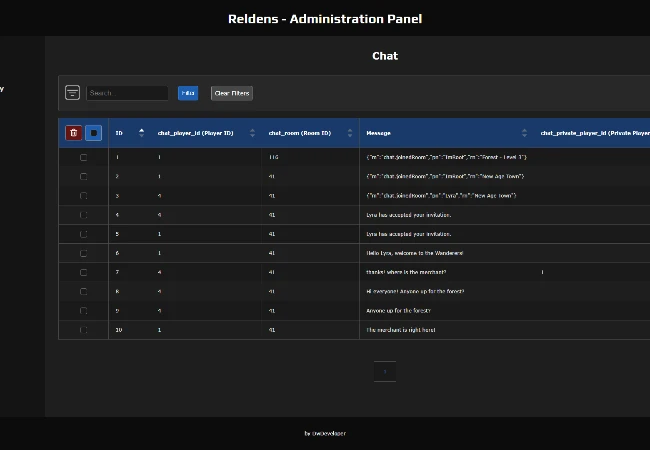Click 'The merchant is right here!' message
650x450 pixels.
point(401,330)
